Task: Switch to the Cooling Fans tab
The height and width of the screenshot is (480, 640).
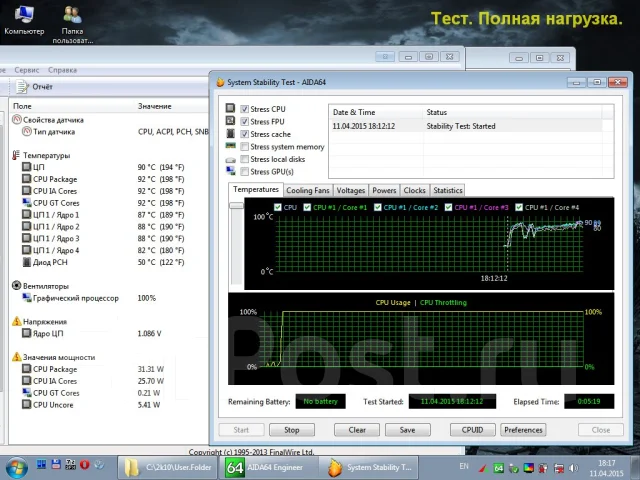Action: click(x=308, y=190)
